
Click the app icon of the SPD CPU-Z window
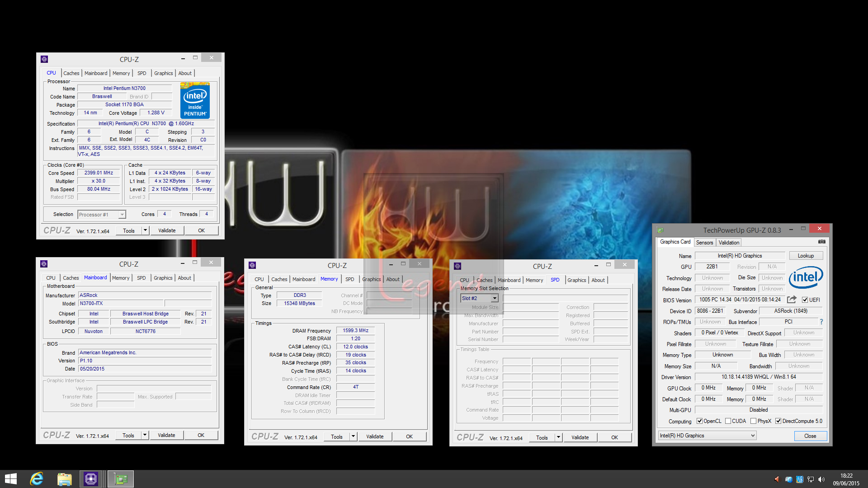click(458, 266)
